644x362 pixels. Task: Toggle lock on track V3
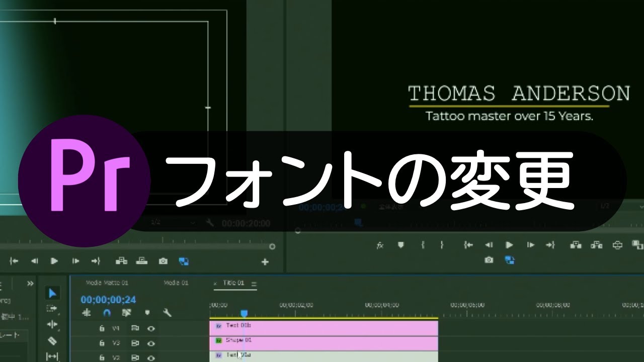[102, 343]
